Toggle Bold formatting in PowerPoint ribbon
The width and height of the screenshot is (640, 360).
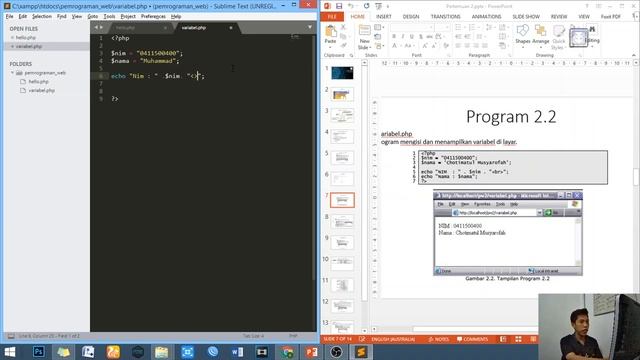click(x=394, y=37)
